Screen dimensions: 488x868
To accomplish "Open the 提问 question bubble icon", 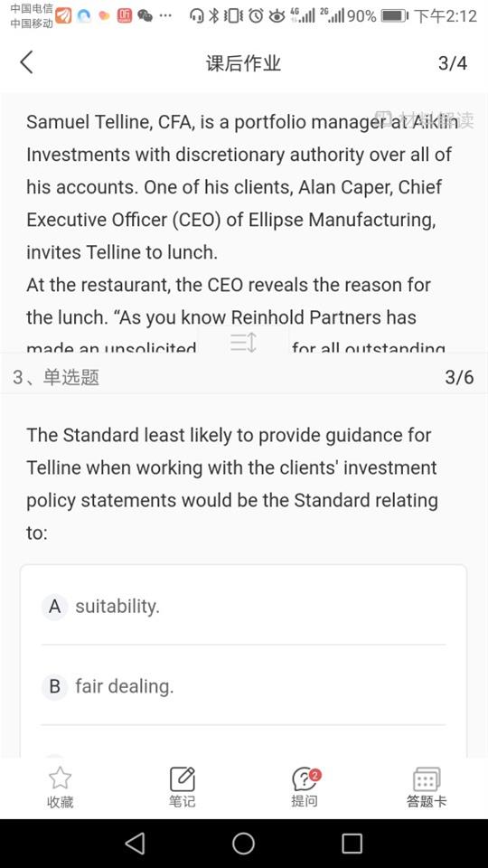I will 305,778.
